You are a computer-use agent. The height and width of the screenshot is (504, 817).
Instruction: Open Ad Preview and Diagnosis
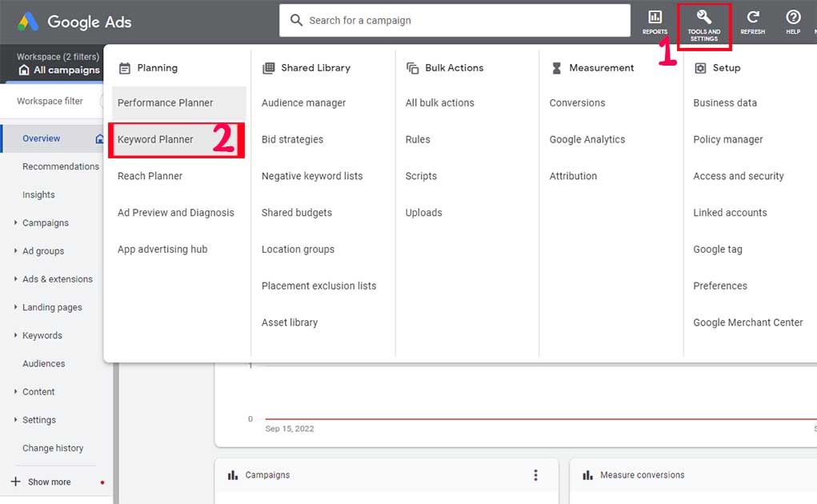coord(175,213)
